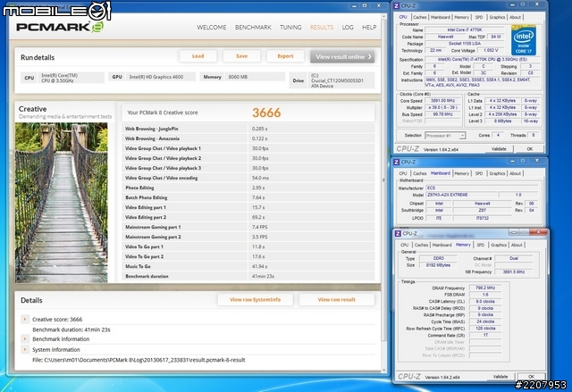572x392 pixels.
Task: Click Validate in the top CPU-Z window
Action: point(499,148)
